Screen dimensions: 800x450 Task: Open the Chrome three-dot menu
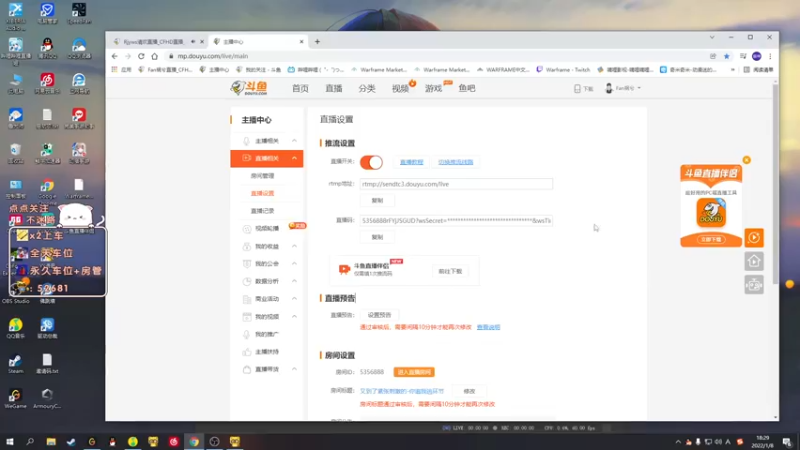(770, 56)
